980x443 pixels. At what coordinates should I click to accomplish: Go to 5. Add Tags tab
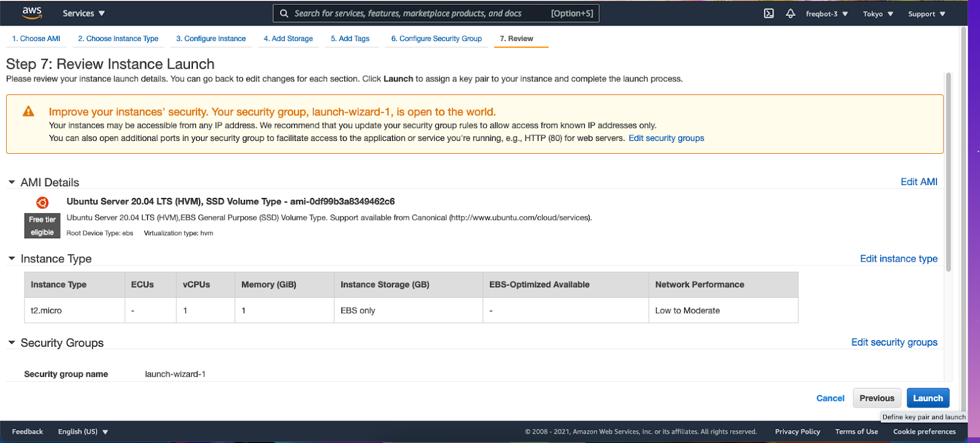click(350, 39)
